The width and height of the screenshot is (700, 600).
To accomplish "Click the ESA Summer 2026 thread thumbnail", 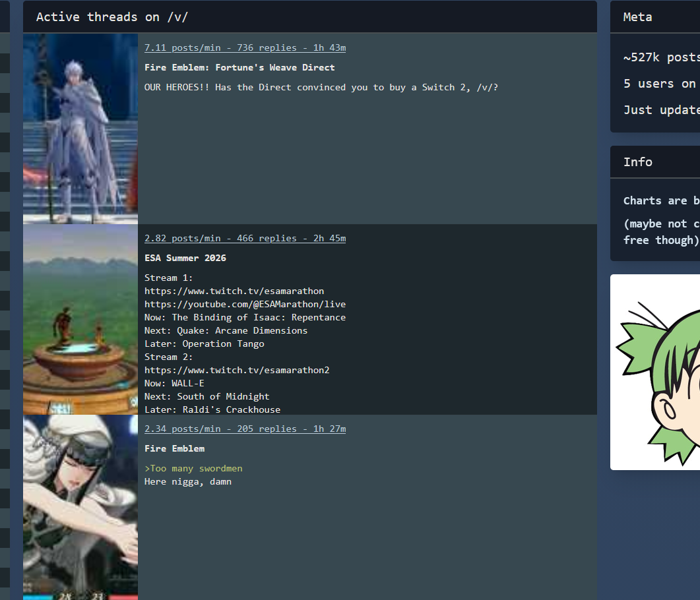I will (80, 319).
